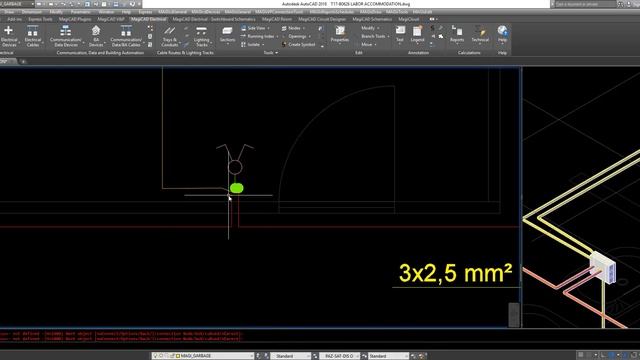
Task: Switch to the Express Tools ribbon tab
Action: click(40, 19)
